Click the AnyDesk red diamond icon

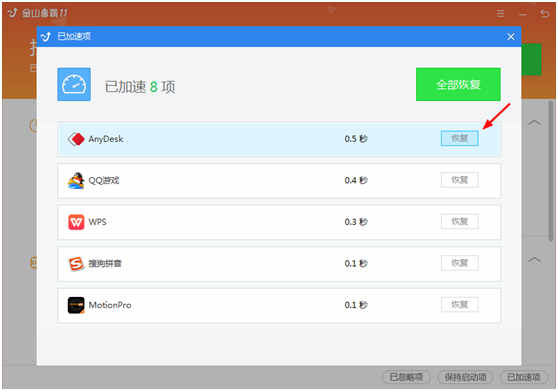tap(76, 139)
